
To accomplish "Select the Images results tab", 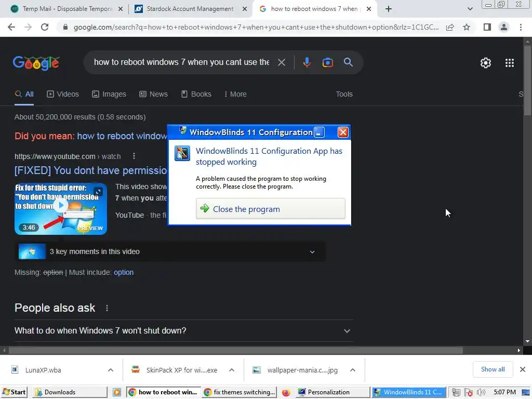I will tap(109, 94).
